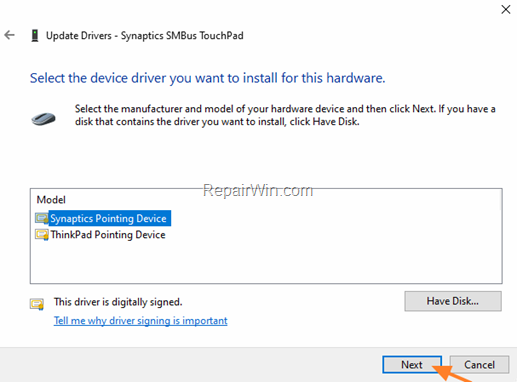Click 'This driver is digitally signed' text
The image size is (517, 382).
point(118,302)
